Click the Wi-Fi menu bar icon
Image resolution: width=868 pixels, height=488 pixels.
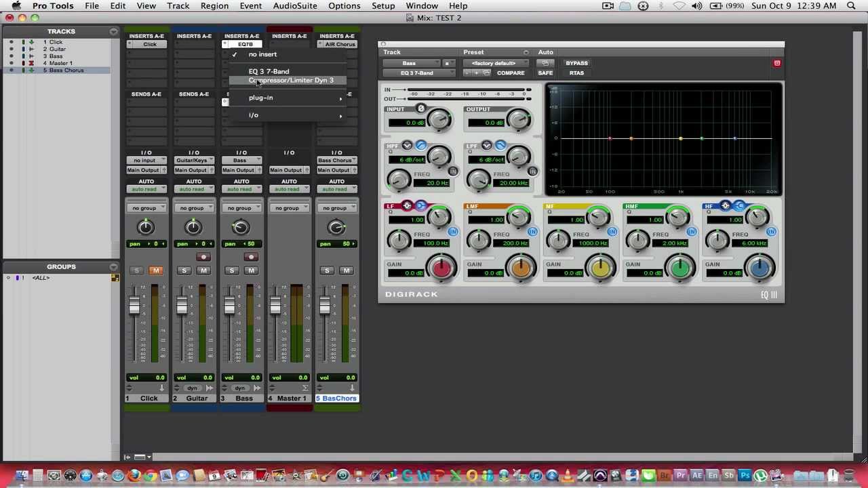point(680,5)
